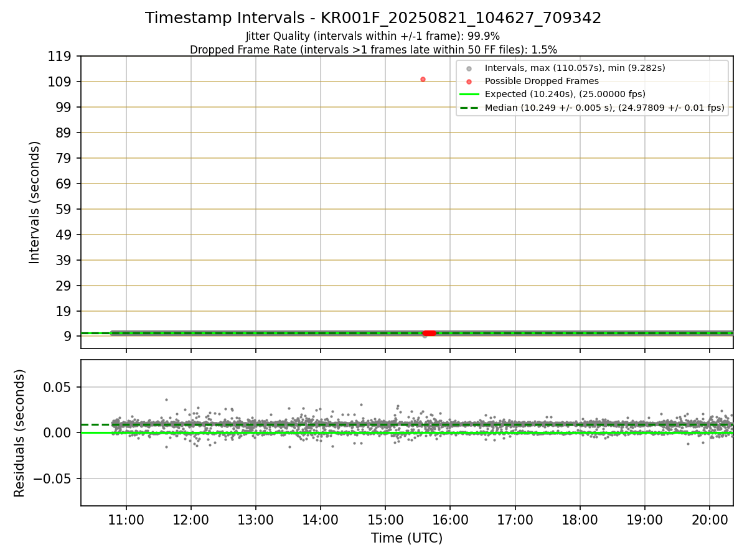Click the "Residuals (seconds)" y-axis label
This screenshot has height=560, width=747.
point(20,433)
